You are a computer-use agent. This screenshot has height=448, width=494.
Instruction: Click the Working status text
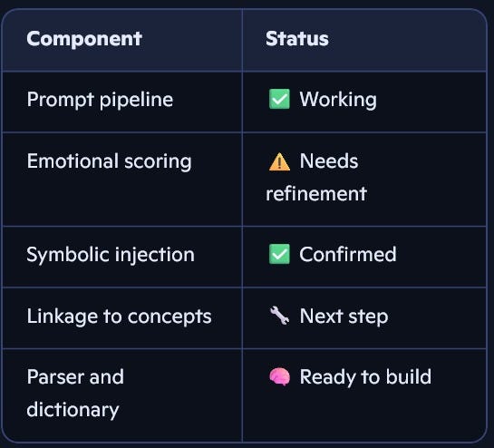click(338, 100)
